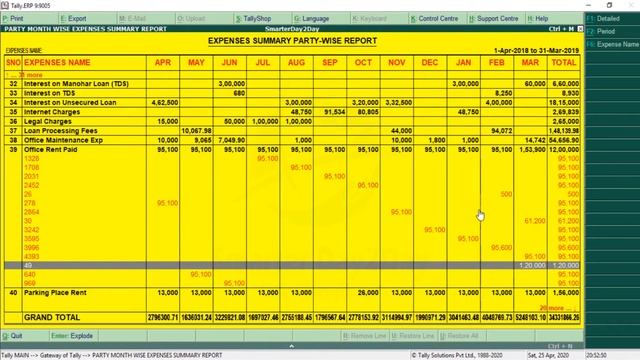Click the 4,62,500 April Unsecured Loan value
Viewport: 640px width, 360px height.
[x=165, y=102]
